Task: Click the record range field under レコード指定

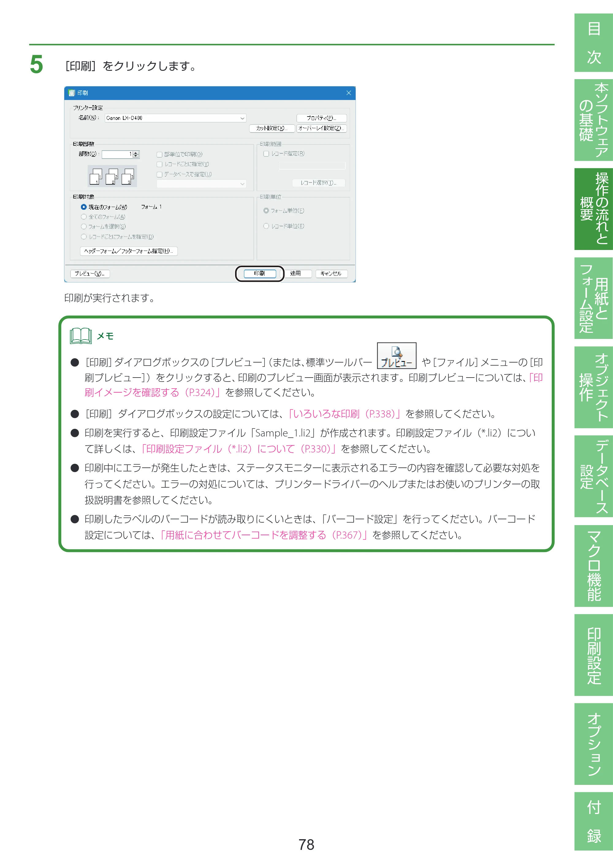Action: 312,166
